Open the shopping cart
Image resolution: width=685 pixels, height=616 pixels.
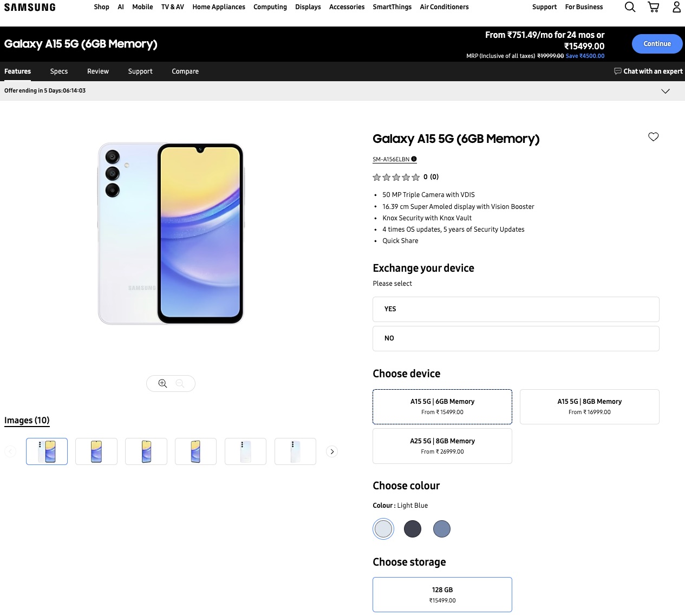(654, 7)
